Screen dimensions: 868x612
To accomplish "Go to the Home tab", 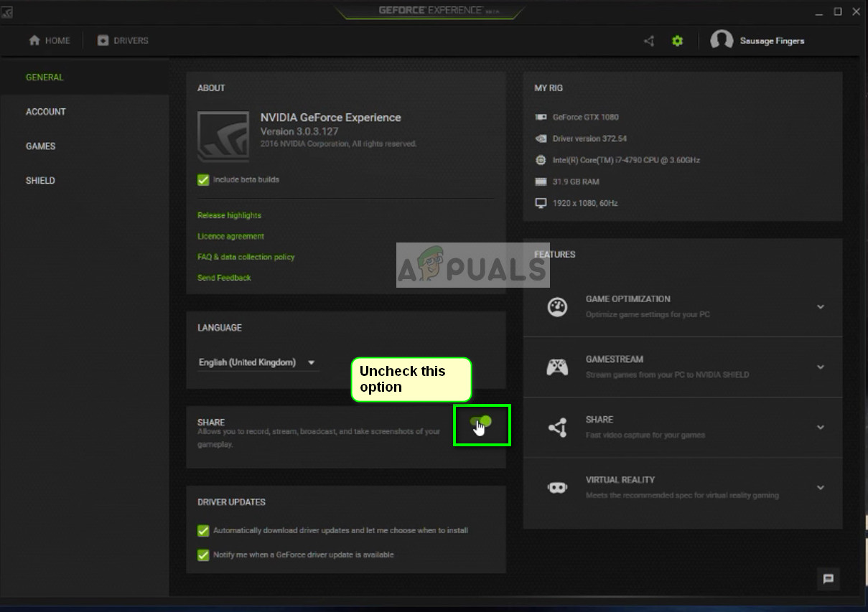I will click(x=49, y=41).
